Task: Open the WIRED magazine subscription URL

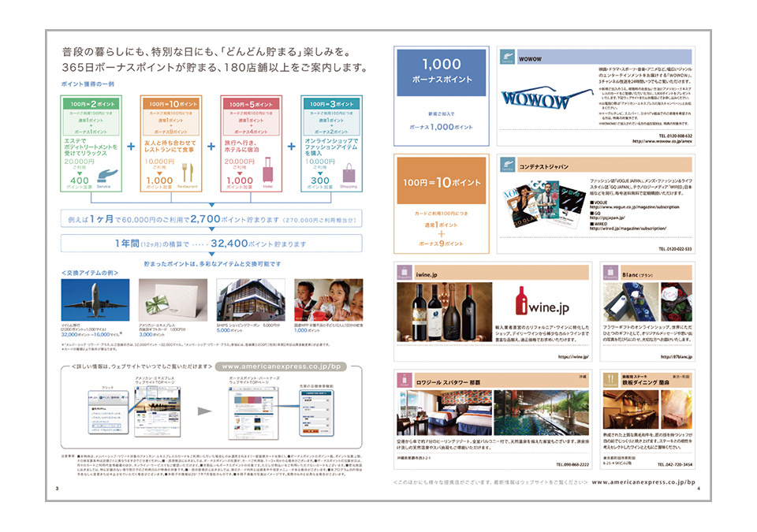Action: [628, 229]
